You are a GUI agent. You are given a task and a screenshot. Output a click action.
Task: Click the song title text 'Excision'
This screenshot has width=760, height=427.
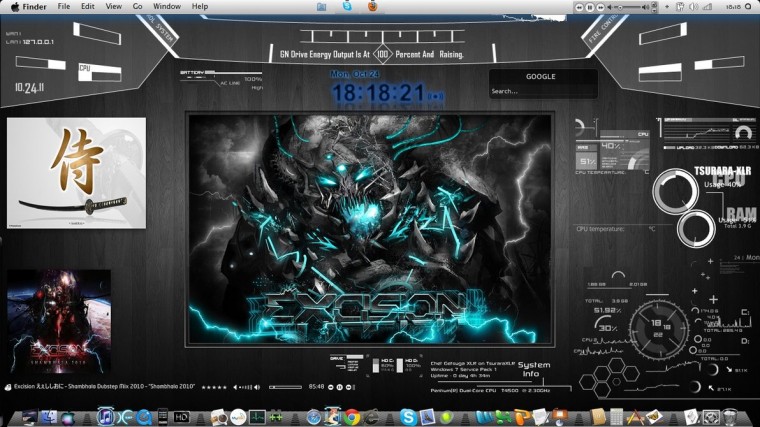(24, 386)
